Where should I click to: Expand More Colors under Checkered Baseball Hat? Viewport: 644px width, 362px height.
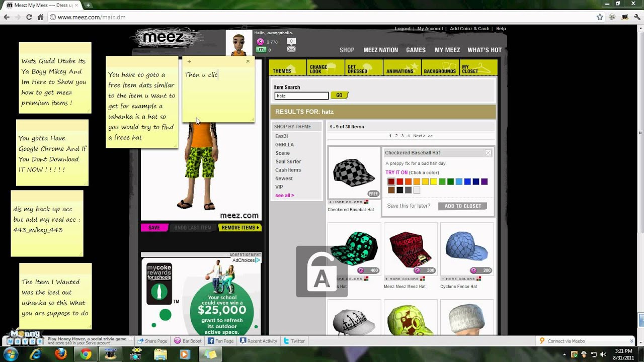coord(348,202)
